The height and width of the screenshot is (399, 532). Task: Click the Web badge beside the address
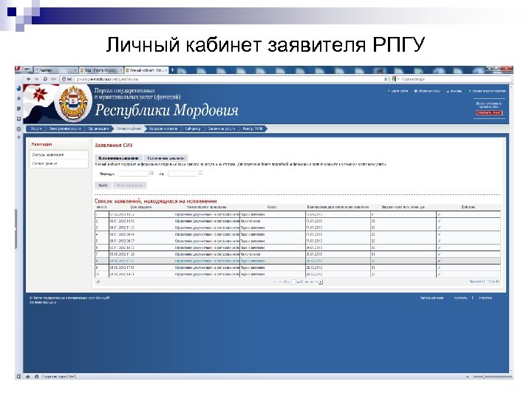coord(67,79)
